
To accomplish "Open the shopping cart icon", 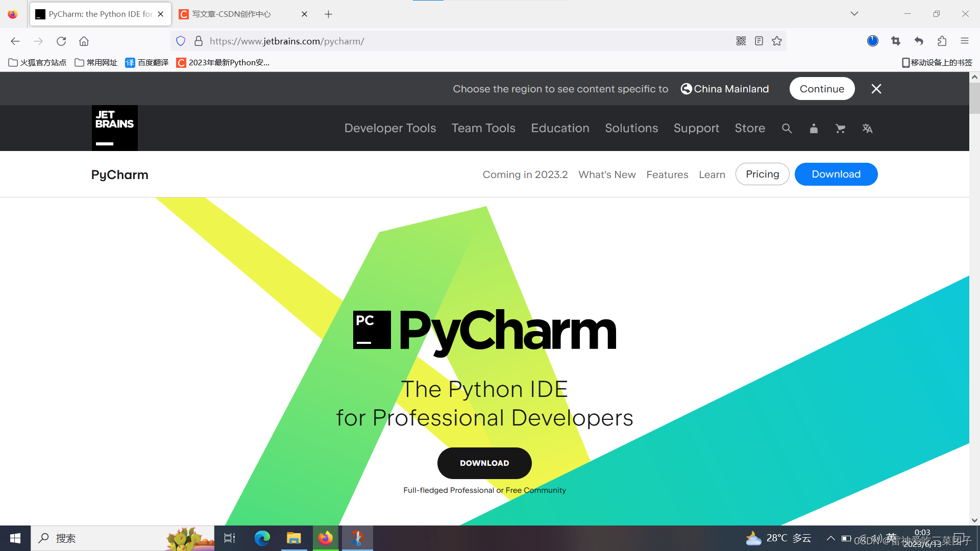I will (840, 129).
